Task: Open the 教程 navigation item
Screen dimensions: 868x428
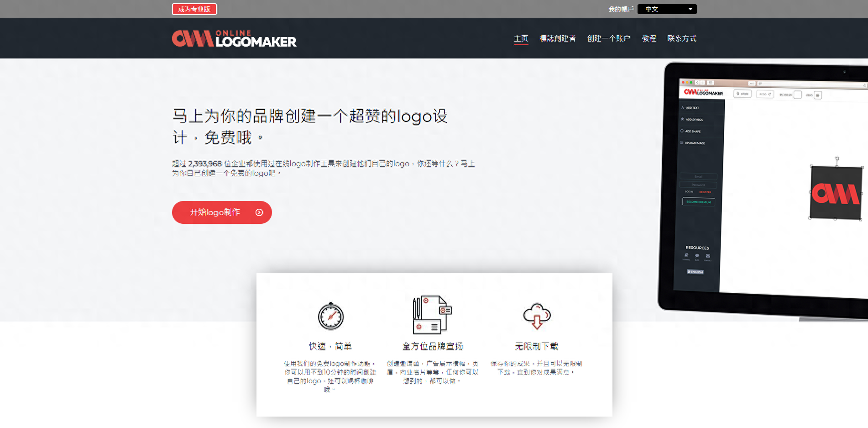Action: click(x=648, y=38)
